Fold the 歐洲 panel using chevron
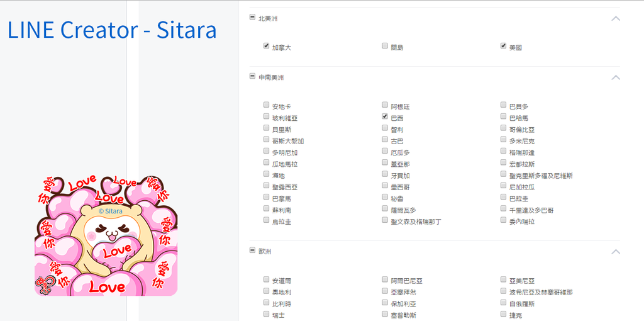 pyautogui.click(x=615, y=252)
